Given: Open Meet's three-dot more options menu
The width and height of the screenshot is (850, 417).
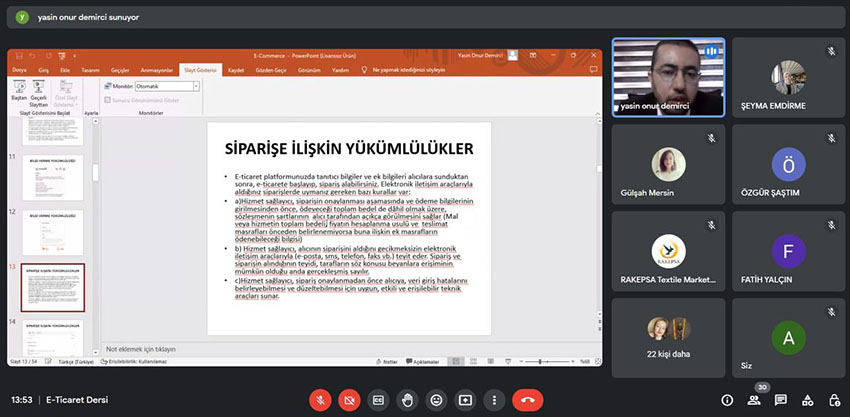Looking at the screenshot, I should [494, 399].
